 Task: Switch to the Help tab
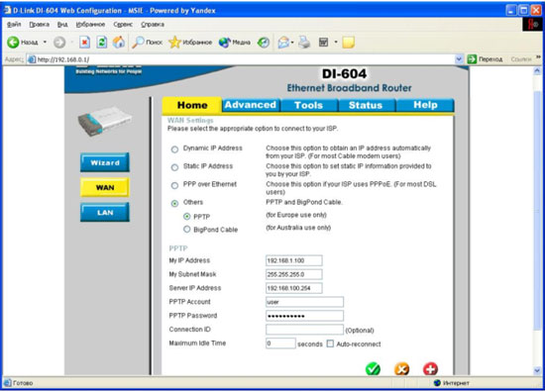(425, 105)
